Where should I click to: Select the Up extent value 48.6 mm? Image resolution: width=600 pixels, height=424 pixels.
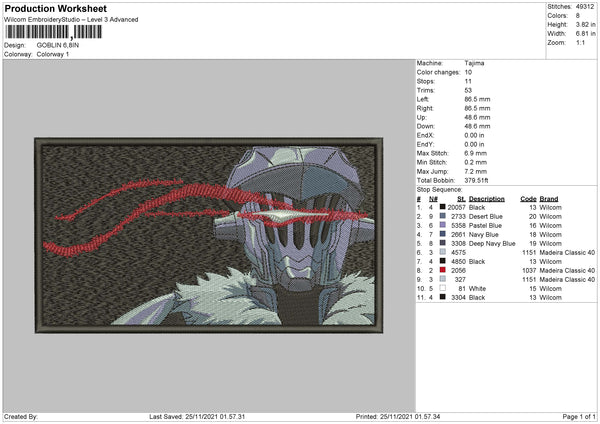(x=477, y=117)
